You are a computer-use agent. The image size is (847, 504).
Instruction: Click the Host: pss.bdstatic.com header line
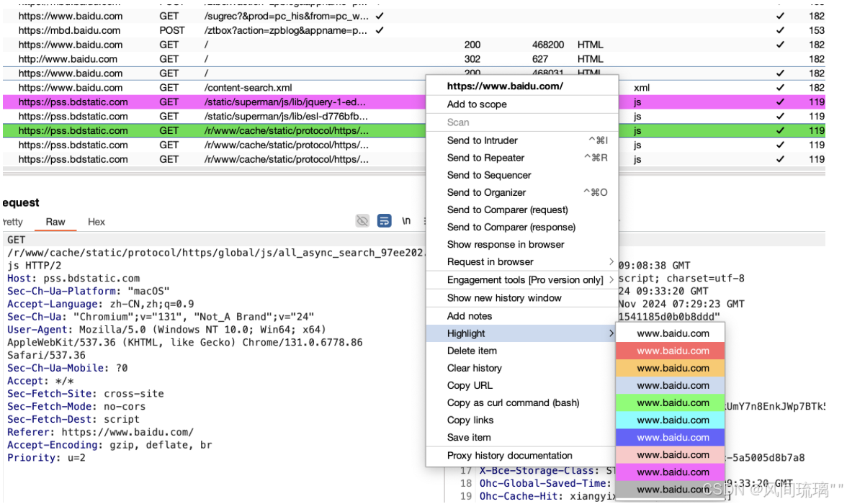[x=73, y=278]
